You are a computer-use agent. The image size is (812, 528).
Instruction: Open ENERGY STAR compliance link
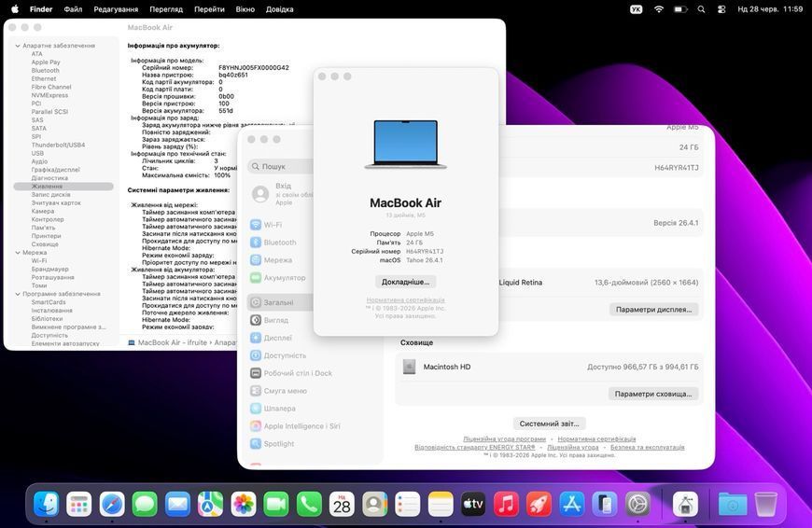click(x=475, y=447)
